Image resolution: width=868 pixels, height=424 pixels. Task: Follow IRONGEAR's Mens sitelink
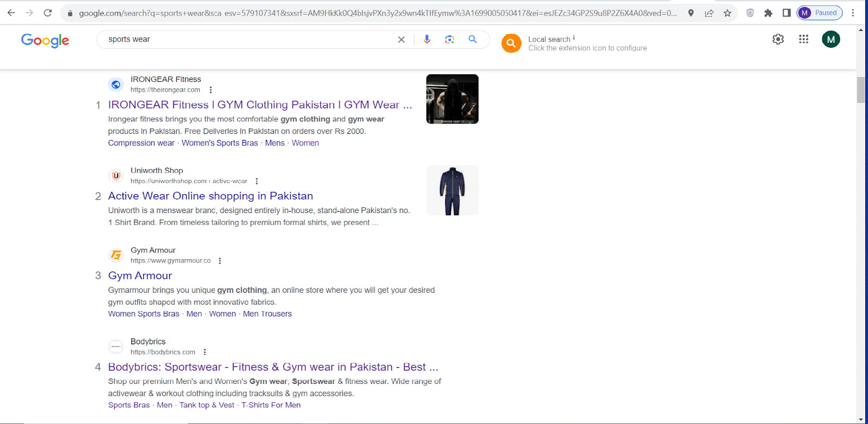[275, 143]
